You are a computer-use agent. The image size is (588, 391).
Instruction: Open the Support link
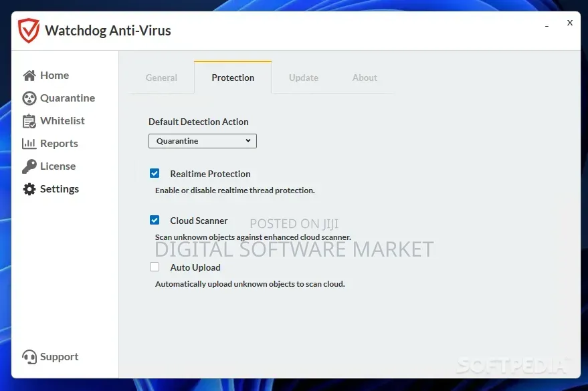coord(60,356)
